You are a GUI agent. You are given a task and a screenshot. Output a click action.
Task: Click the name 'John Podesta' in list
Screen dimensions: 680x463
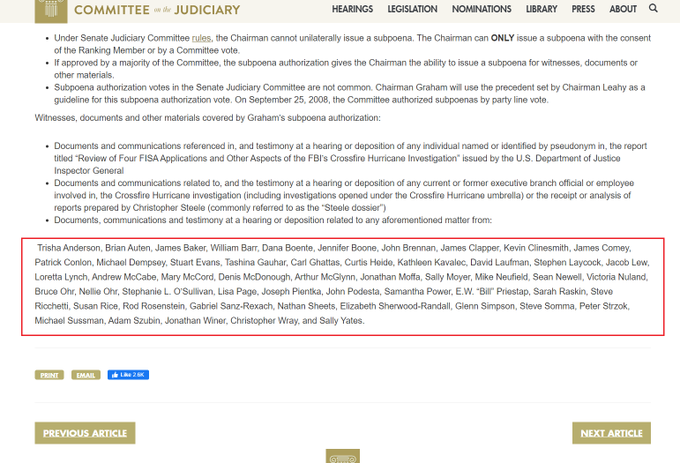353,291
